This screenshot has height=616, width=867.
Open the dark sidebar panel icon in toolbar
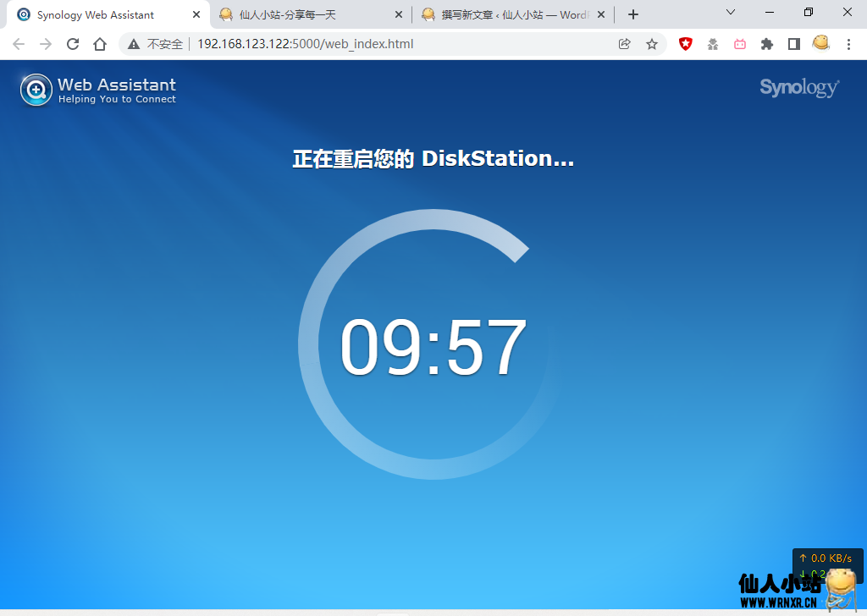pyautogui.click(x=793, y=44)
